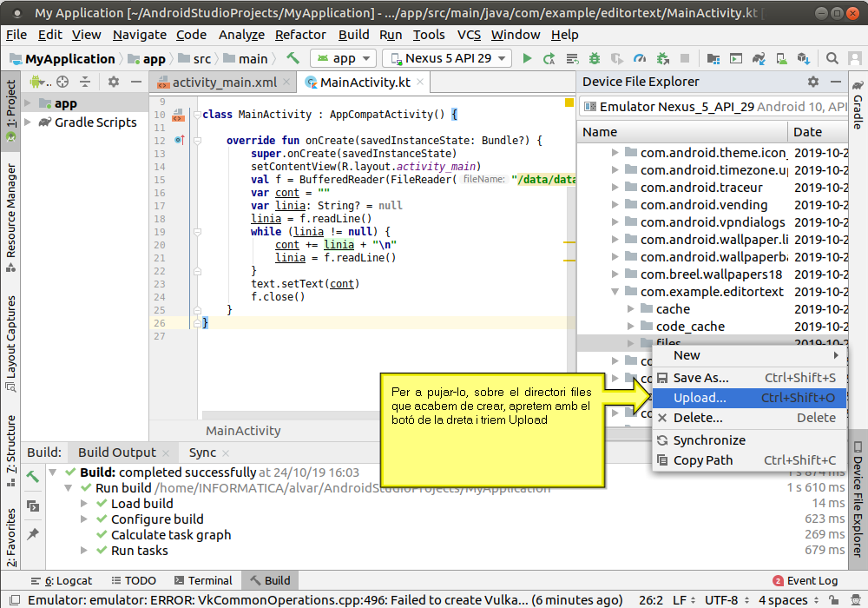Toggle the Terminal tool window
The height and width of the screenshot is (608, 868).
203,580
